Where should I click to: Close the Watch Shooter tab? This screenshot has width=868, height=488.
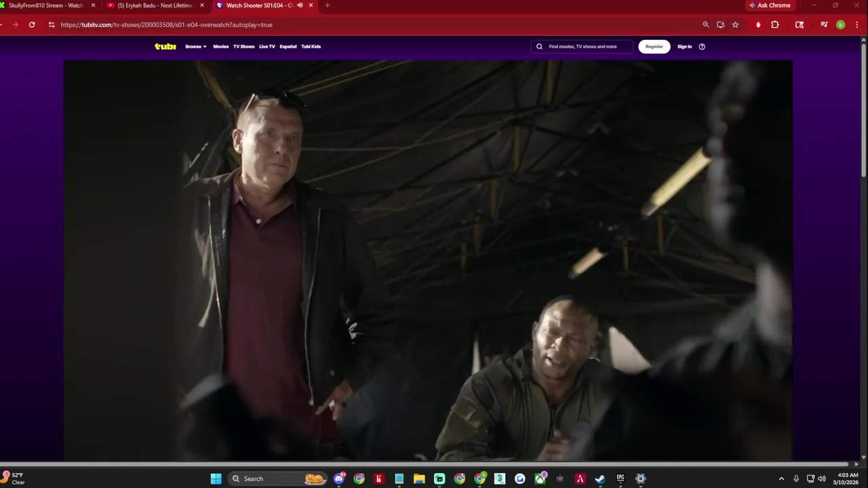pos(311,5)
